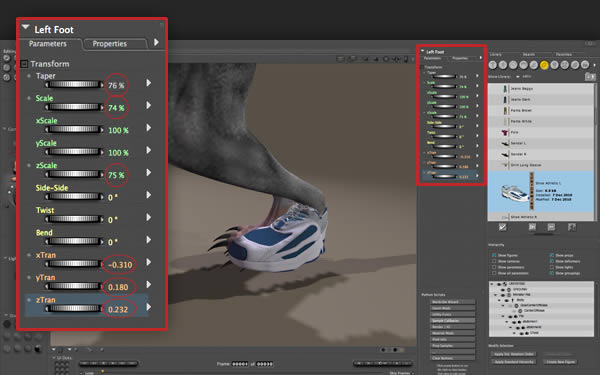600x375 pixels.
Task: Open the library Search tab
Action: pyautogui.click(x=528, y=54)
